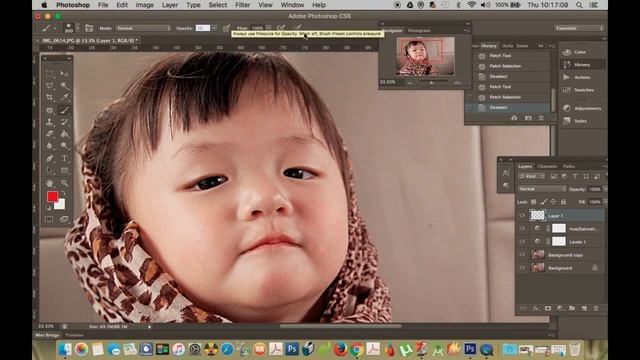Toggle lock image pixels

point(543,202)
